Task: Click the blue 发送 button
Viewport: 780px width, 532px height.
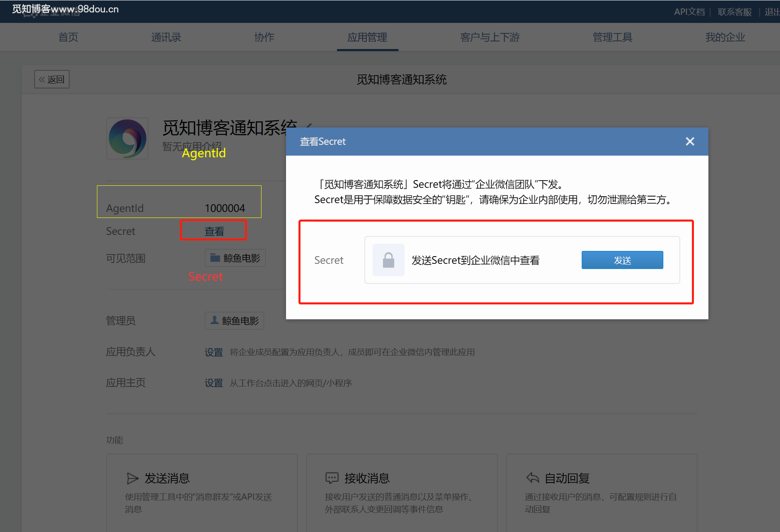Action: (622, 260)
